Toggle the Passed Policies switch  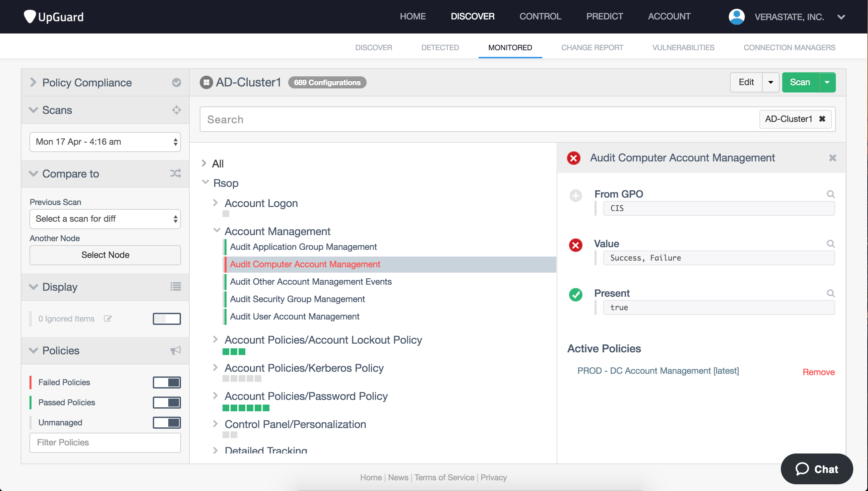click(x=167, y=402)
